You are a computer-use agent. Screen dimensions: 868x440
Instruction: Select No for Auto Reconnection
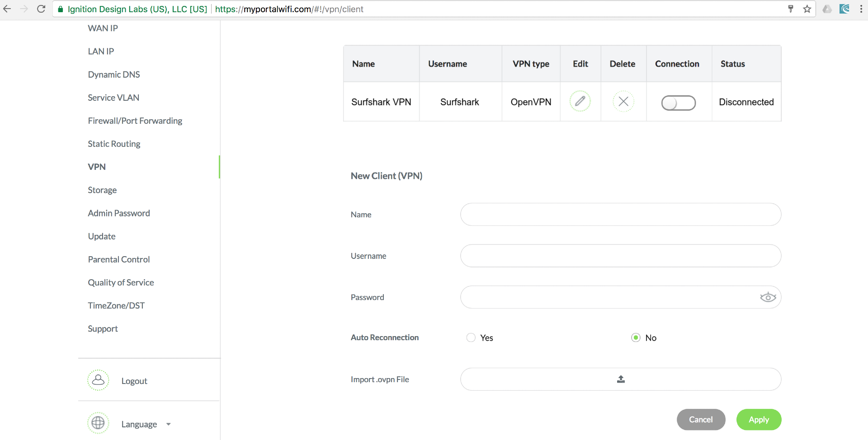click(x=636, y=337)
